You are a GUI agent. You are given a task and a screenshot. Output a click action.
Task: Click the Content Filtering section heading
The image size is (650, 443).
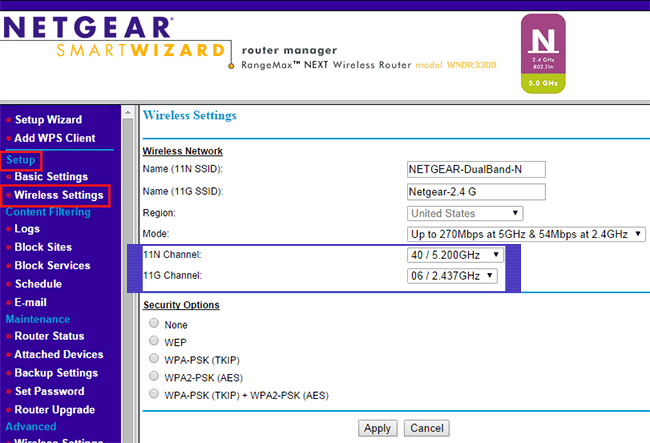pos(48,212)
